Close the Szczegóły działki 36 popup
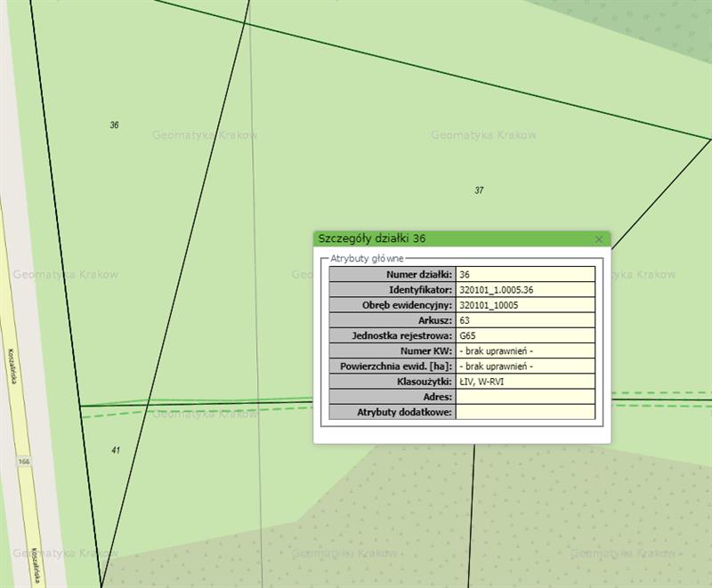712x588 pixels. tap(599, 239)
